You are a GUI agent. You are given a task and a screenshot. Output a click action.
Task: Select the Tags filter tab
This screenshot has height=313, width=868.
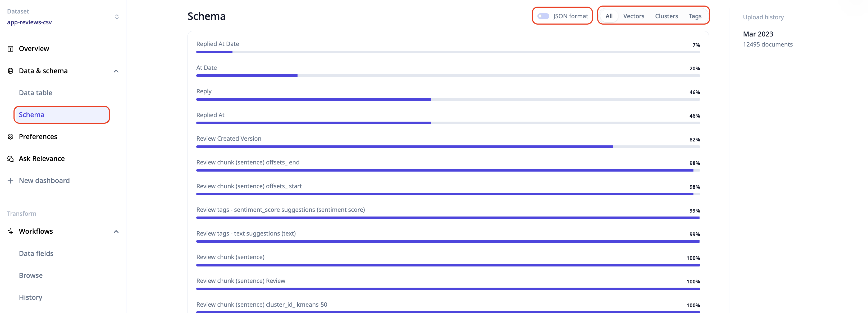click(695, 16)
